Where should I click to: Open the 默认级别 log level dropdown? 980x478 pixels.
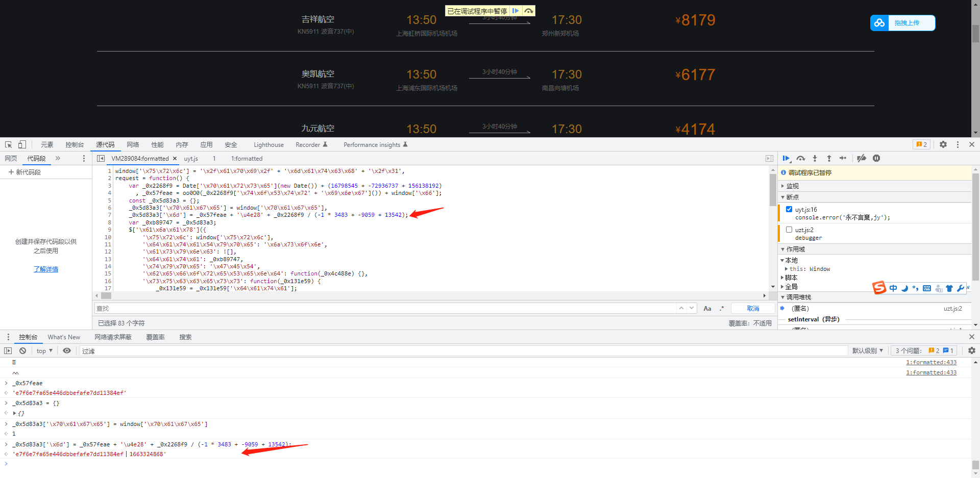point(868,350)
